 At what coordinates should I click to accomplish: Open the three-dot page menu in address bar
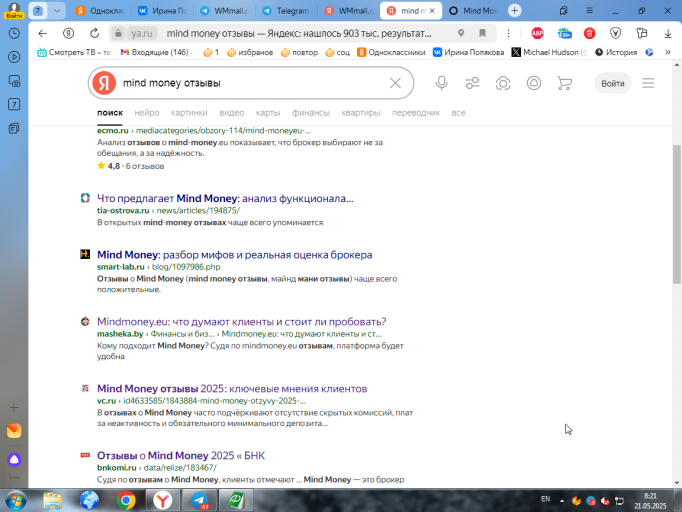508,33
